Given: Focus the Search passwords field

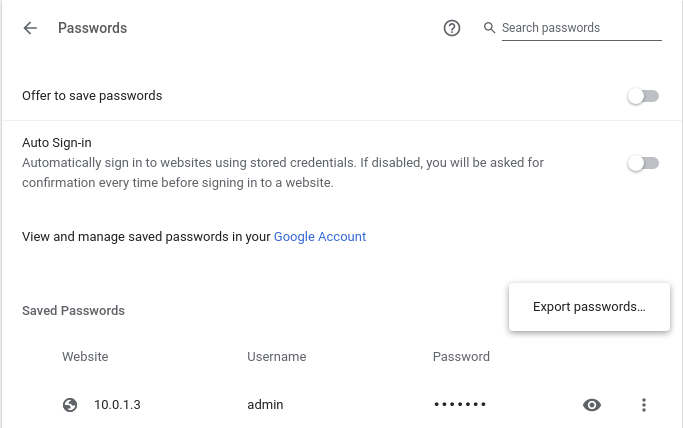Looking at the screenshot, I should click(x=580, y=28).
